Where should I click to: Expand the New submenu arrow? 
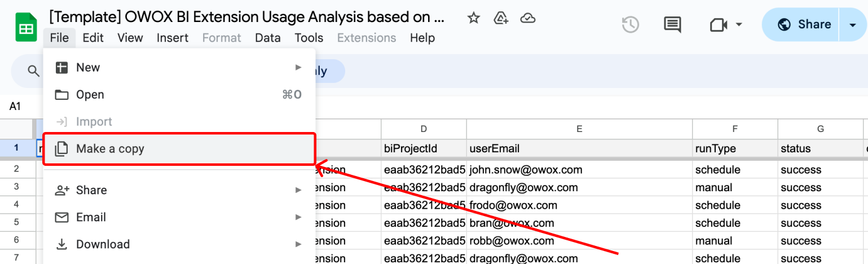pyautogui.click(x=298, y=68)
